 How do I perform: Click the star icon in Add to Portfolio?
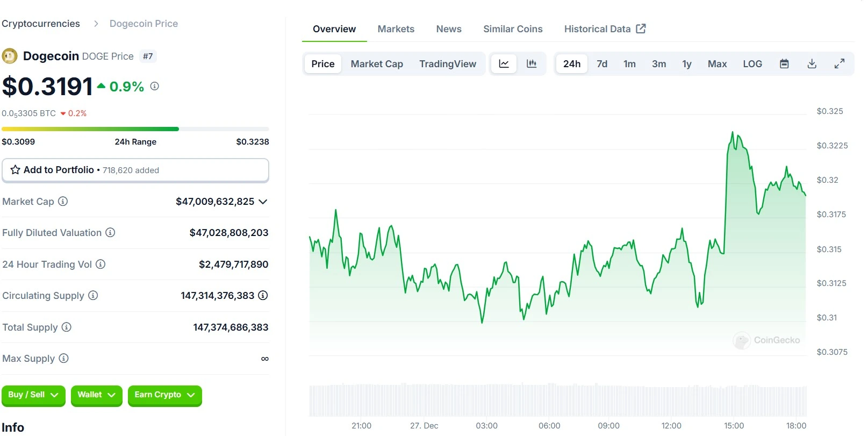(15, 170)
